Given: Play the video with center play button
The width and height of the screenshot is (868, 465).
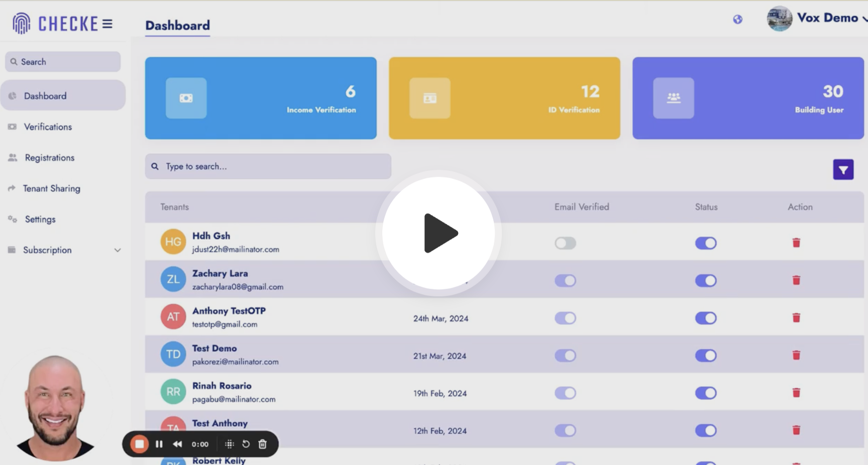Looking at the screenshot, I should tap(439, 233).
